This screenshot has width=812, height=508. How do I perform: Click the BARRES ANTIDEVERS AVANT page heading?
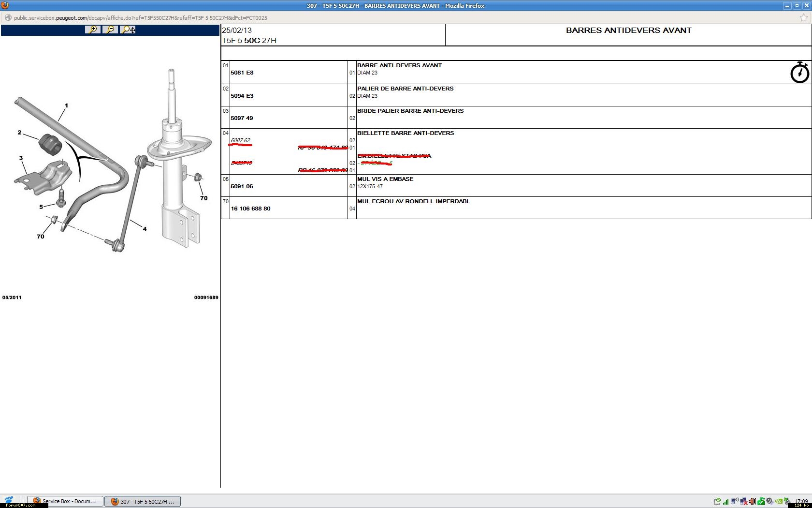click(628, 30)
